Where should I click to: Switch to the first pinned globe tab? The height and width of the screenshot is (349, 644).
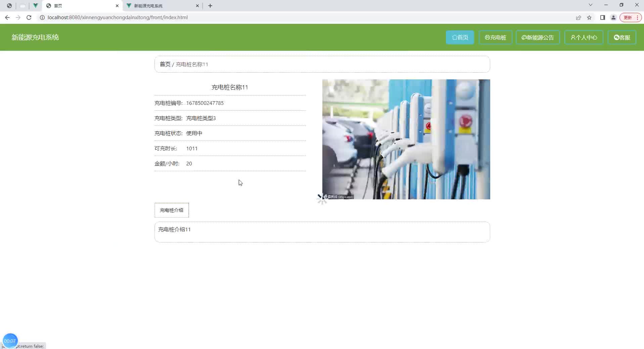(x=9, y=6)
